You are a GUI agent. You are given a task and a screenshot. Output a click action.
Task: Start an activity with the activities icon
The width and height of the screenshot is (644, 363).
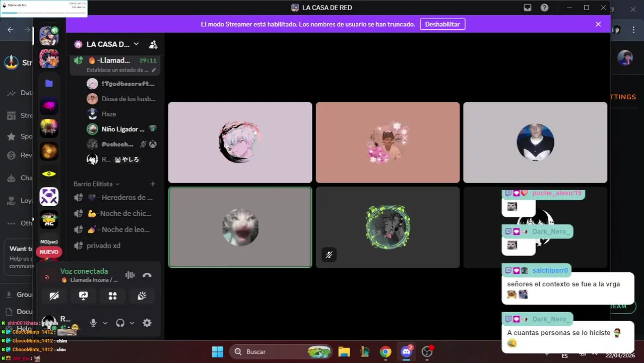[112, 296]
